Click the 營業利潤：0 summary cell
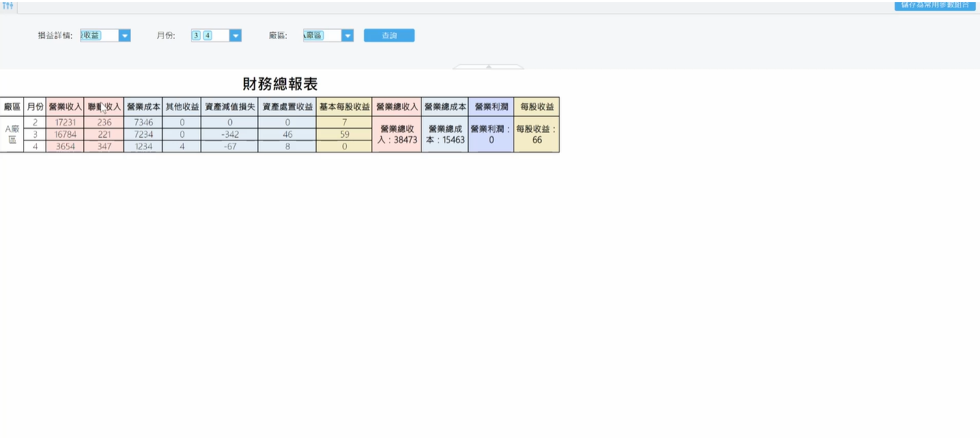The height and width of the screenshot is (438, 980). click(x=491, y=134)
